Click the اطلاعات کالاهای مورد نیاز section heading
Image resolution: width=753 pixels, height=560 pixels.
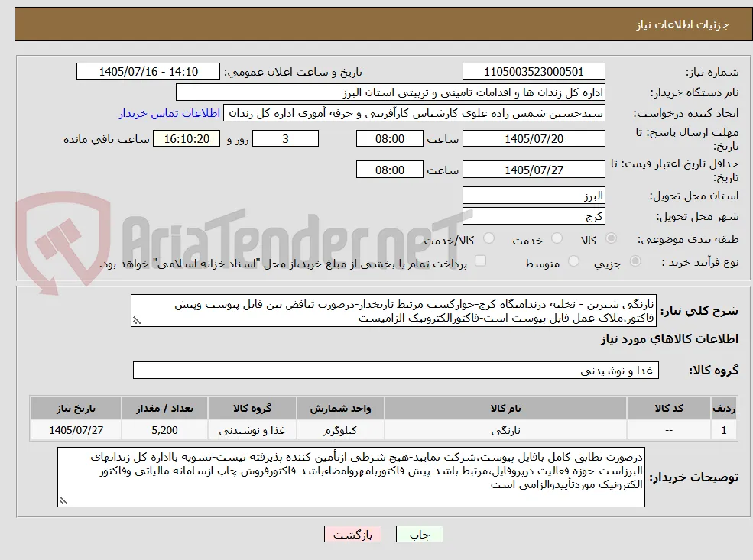coord(670,339)
